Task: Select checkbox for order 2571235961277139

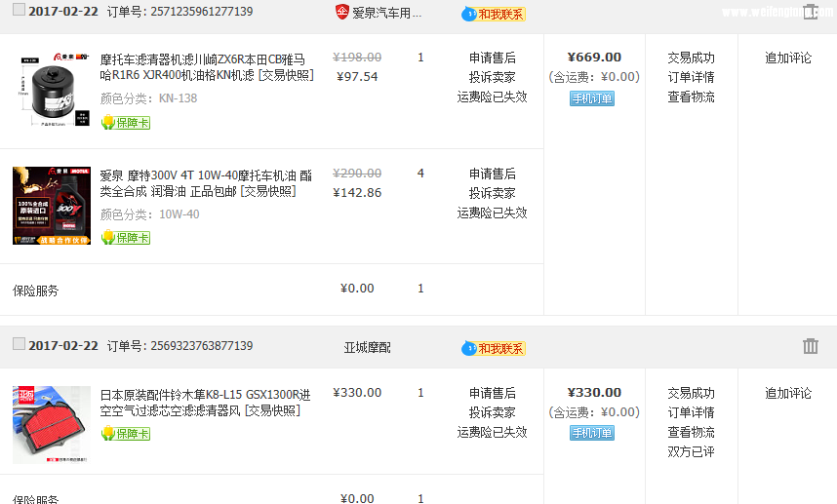Action: [x=19, y=10]
